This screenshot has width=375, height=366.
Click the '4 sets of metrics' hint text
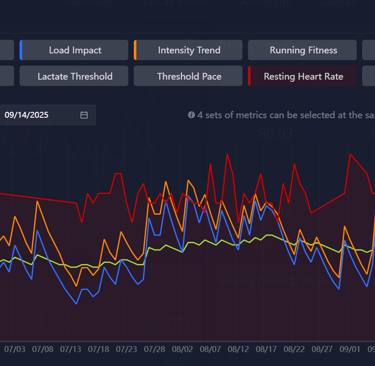[x=286, y=115]
